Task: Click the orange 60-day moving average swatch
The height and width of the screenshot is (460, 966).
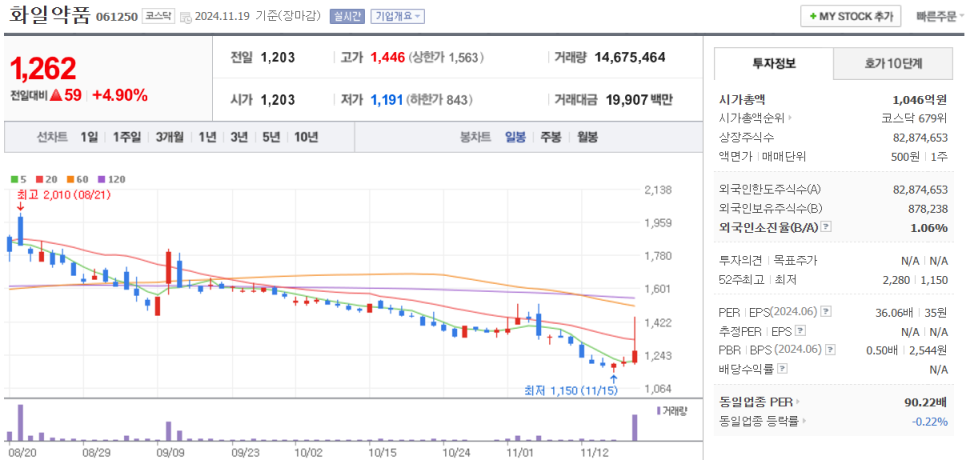Action: [70, 179]
